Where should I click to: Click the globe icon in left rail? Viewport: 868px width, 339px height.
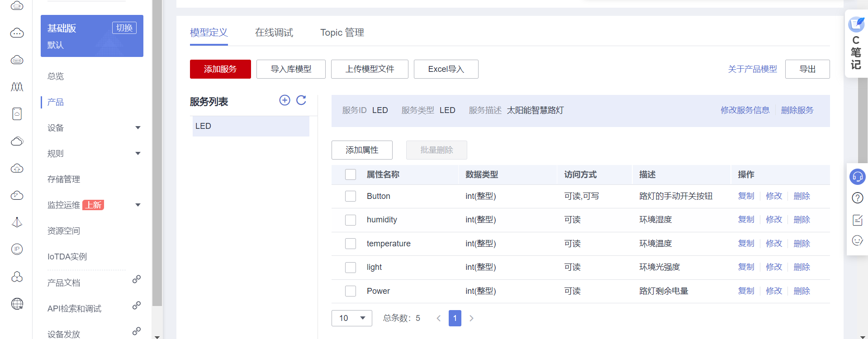17,304
